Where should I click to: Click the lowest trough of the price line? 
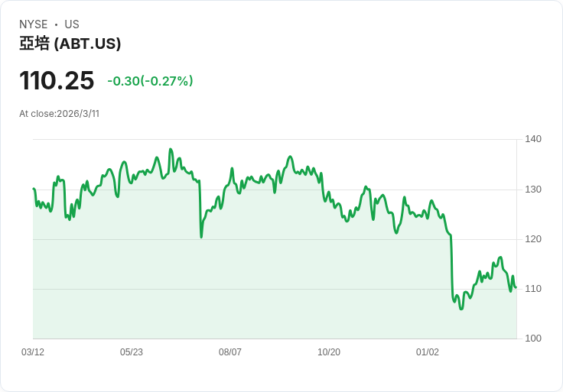pyautogui.click(x=461, y=309)
